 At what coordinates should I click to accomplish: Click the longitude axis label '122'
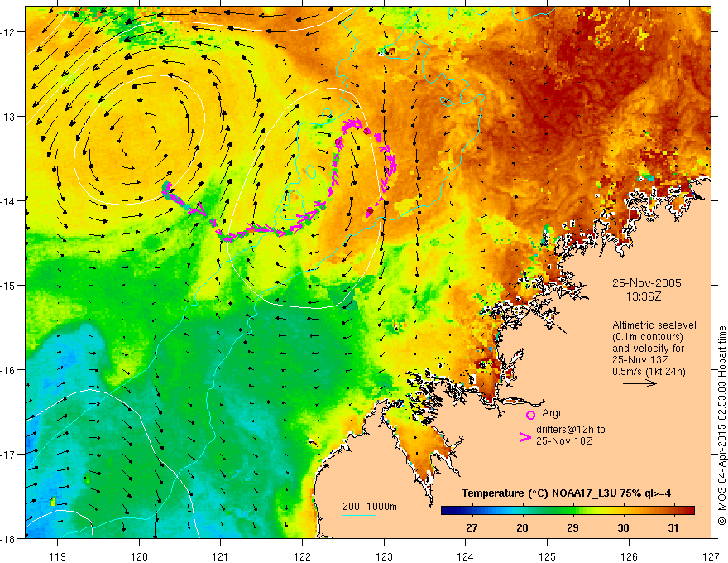pyautogui.click(x=302, y=556)
